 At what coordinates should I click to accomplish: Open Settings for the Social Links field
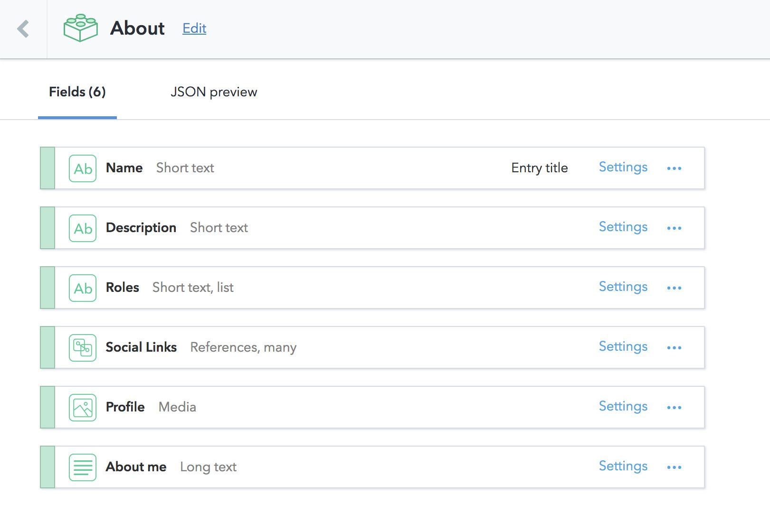[623, 346]
